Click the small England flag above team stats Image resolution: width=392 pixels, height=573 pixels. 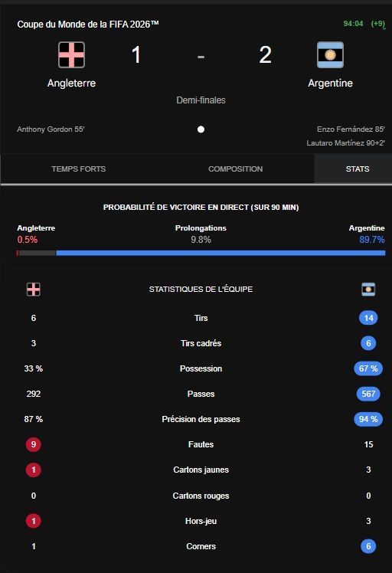[33, 289]
